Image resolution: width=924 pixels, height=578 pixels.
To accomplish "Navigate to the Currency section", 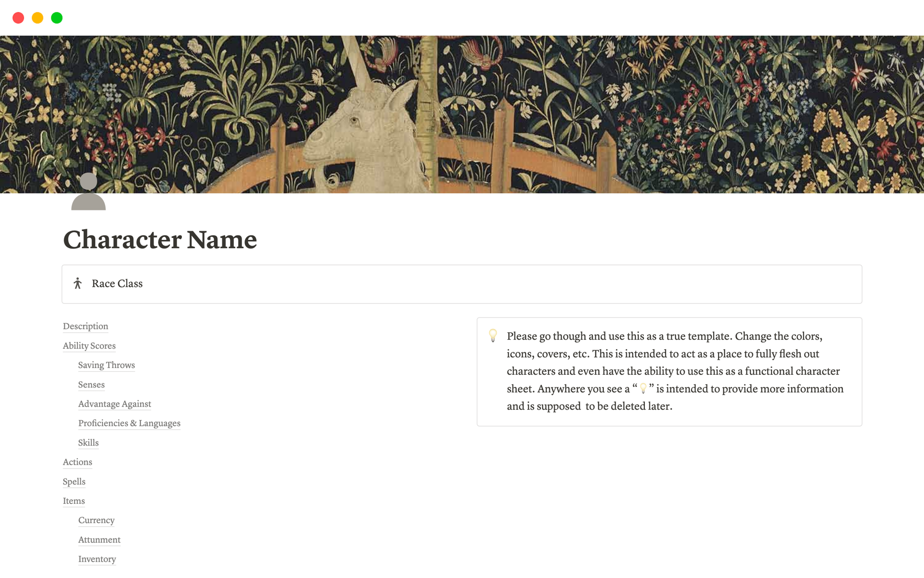I will (x=96, y=520).
